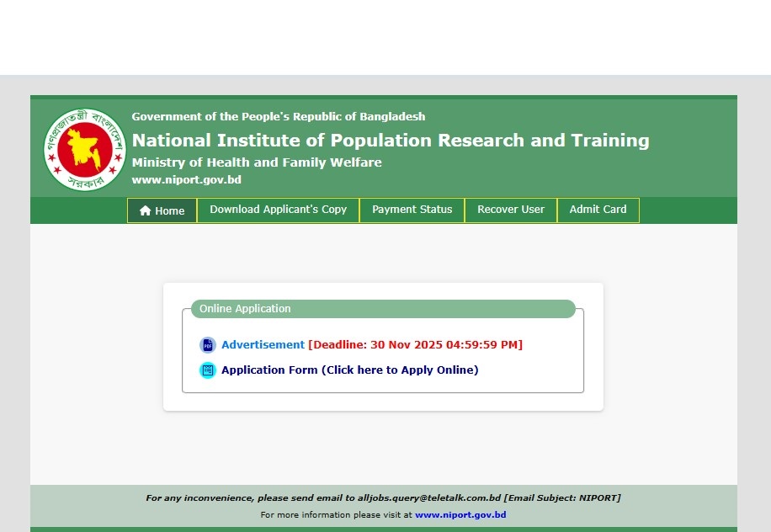Click the form icon beside Application Form

(207, 370)
